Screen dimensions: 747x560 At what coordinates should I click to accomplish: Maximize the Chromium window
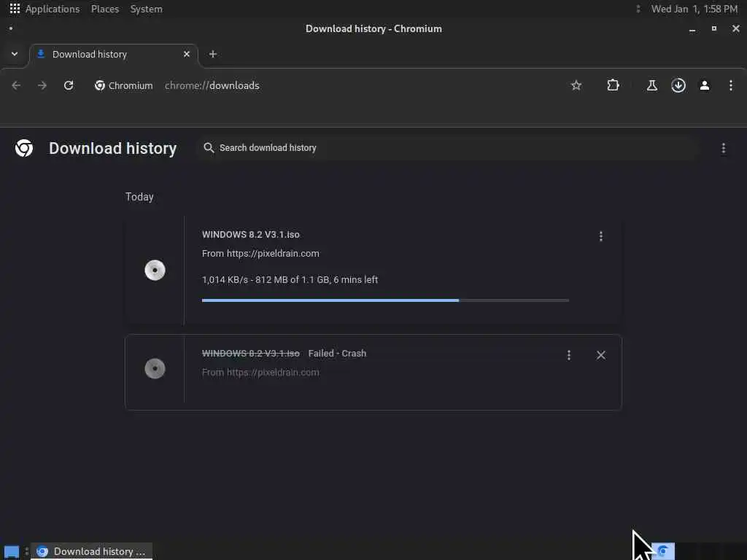tap(713, 28)
